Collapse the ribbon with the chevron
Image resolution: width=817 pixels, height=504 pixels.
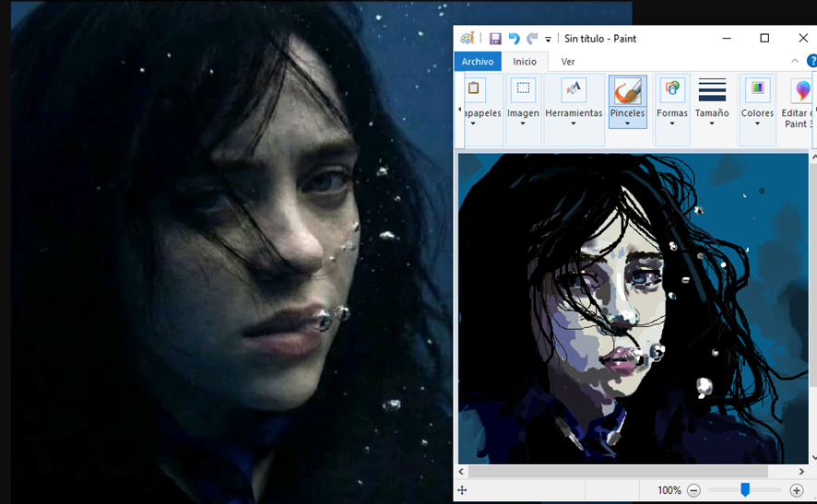(795, 61)
